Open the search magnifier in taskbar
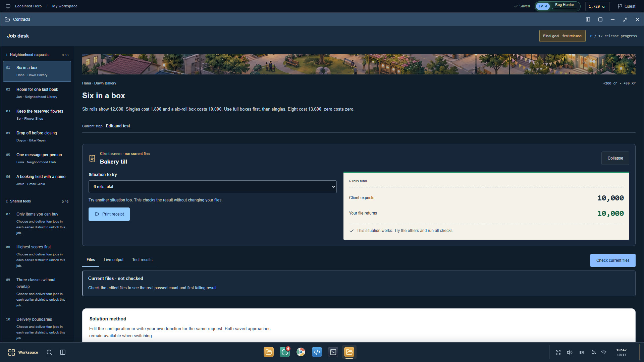The height and width of the screenshot is (362, 644). pyautogui.click(x=49, y=352)
